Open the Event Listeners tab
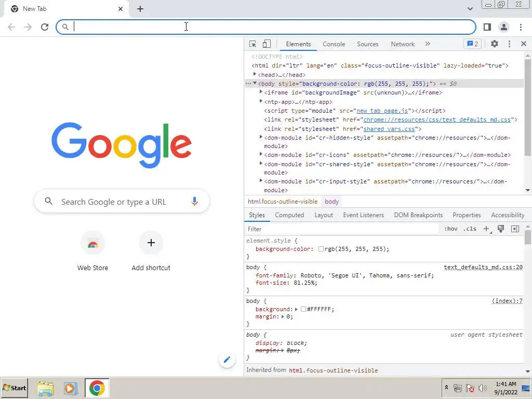Viewport: 532px width, 399px height. pos(363,215)
